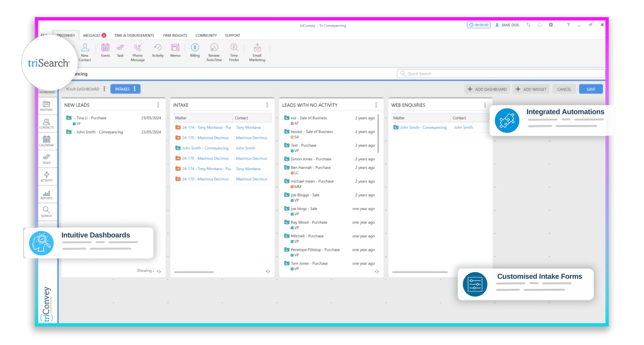This screenshot has height=345, width=644.
Task: Refresh the Intake widget
Action: pos(268,271)
